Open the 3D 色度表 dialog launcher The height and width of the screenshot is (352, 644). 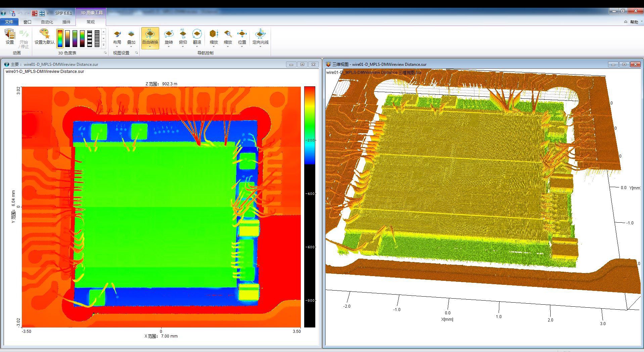pyautogui.click(x=105, y=53)
